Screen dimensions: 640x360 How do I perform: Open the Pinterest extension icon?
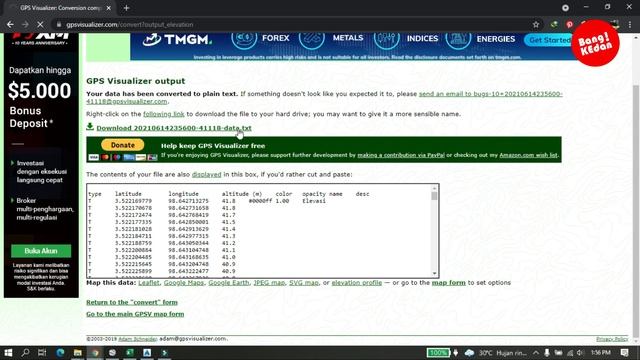point(569,24)
